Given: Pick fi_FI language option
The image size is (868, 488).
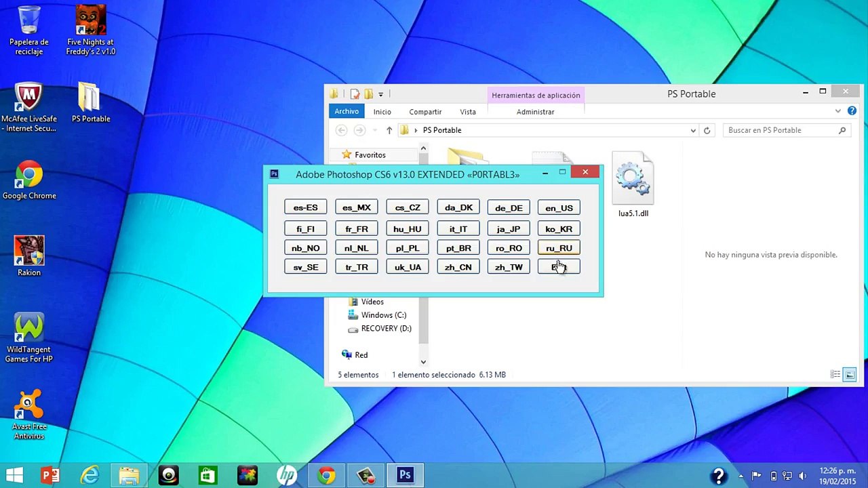Looking at the screenshot, I should coord(305,228).
